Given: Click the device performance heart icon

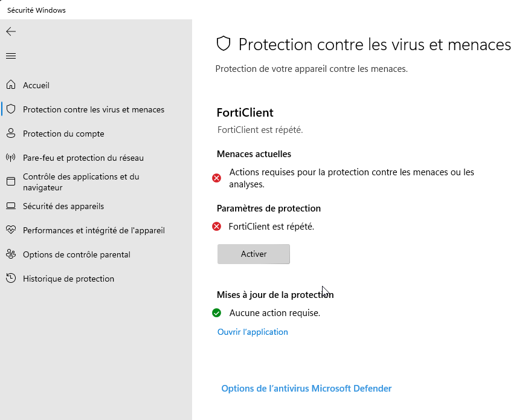Looking at the screenshot, I should point(11,230).
